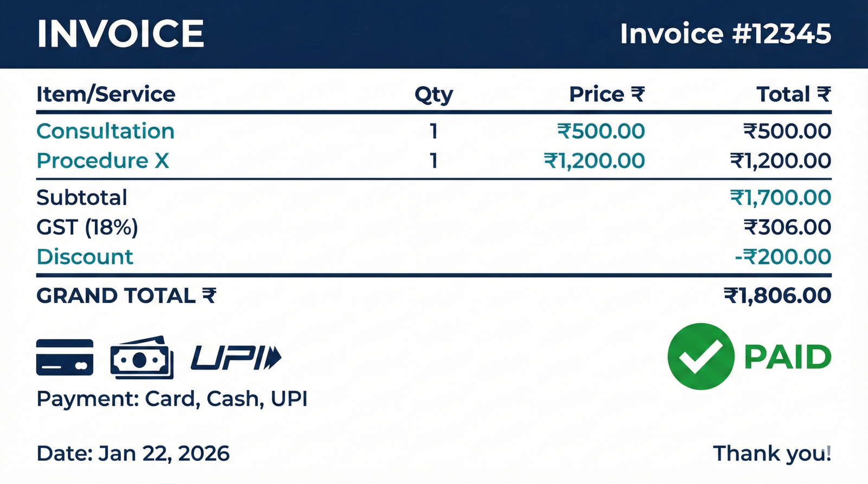This screenshot has width=868, height=484.
Task: Click the credit card payment icon
Action: coord(65,357)
